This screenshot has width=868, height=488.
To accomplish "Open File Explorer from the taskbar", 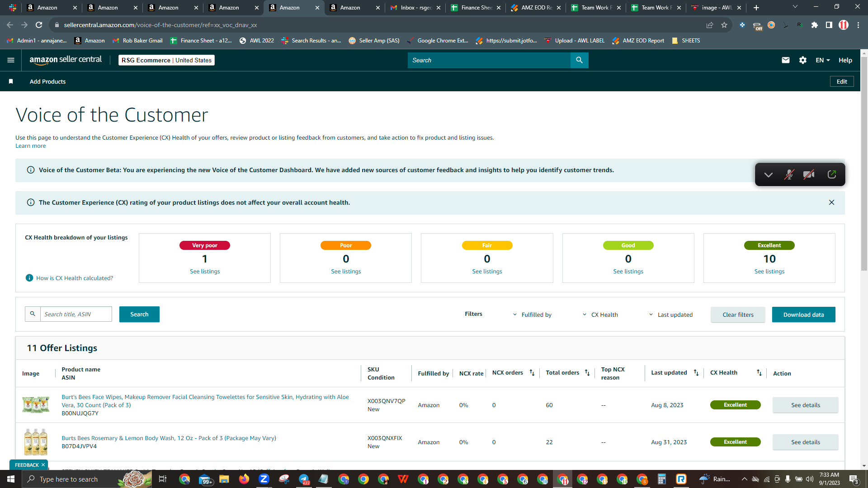I will tap(224, 479).
